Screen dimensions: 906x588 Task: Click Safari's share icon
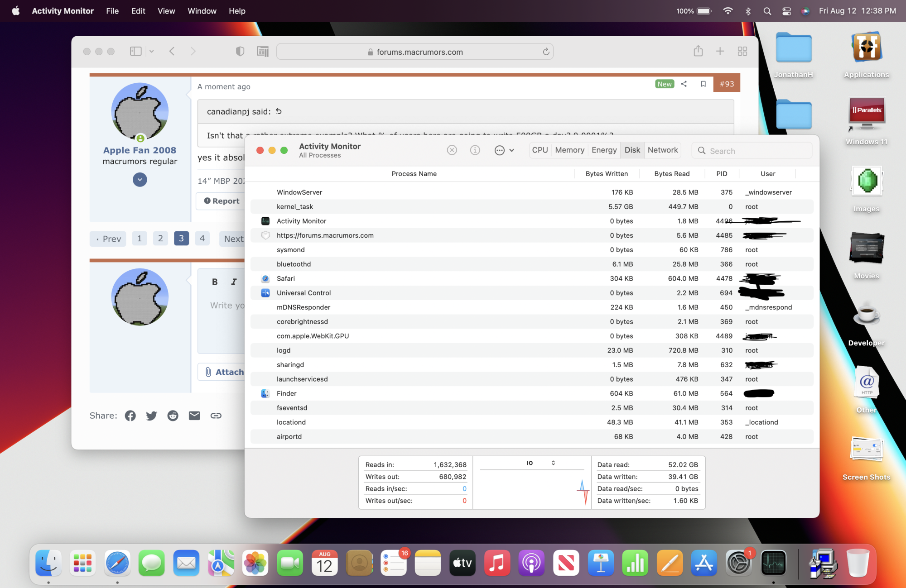698,52
